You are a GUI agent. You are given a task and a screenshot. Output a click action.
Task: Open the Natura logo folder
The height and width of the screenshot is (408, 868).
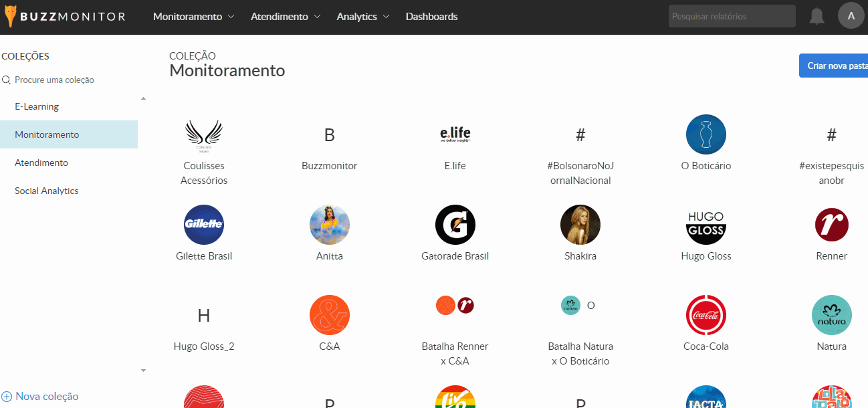point(831,315)
